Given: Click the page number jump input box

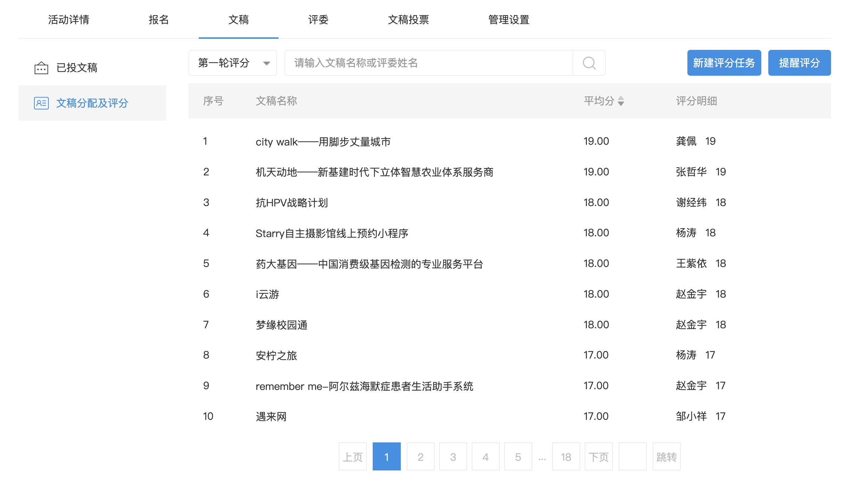Looking at the screenshot, I should (x=632, y=457).
